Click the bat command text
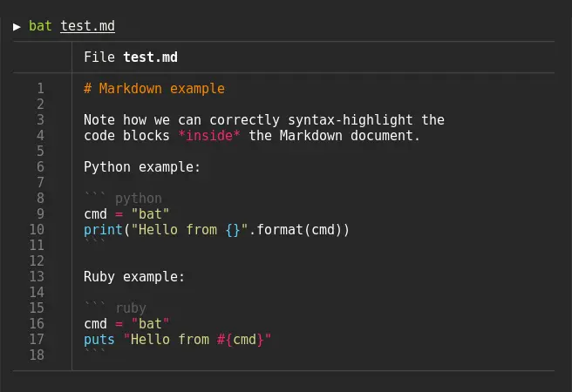Image resolution: width=572 pixels, height=392 pixels. (x=40, y=26)
